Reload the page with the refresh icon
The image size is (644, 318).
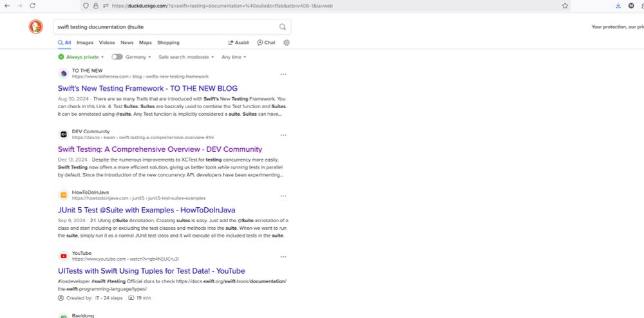(32, 6)
